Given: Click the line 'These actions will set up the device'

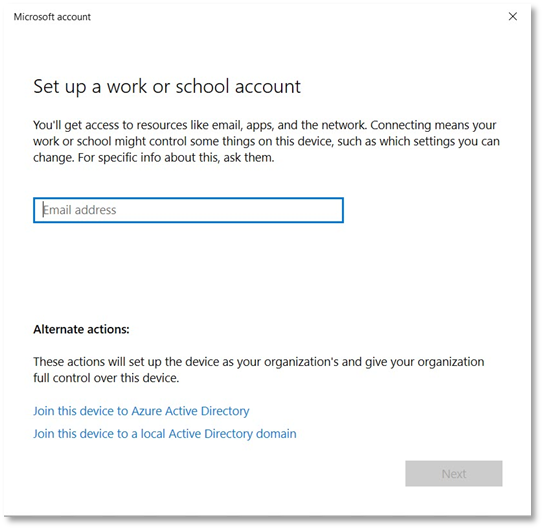Looking at the screenshot, I should 259,362.
